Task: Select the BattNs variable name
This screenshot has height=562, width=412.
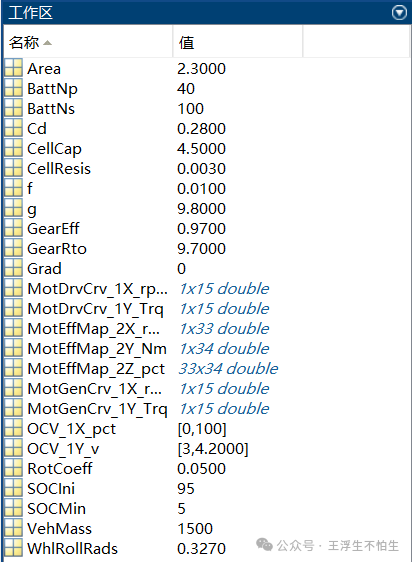Action: (51, 109)
